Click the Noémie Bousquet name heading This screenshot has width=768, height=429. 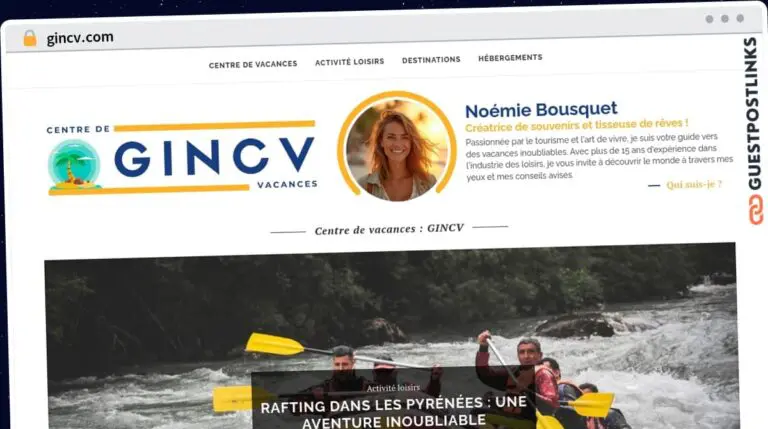tap(541, 110)
